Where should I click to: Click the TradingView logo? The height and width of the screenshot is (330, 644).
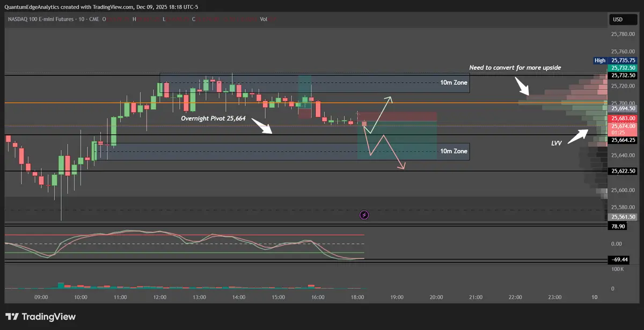tap(41, 317)
